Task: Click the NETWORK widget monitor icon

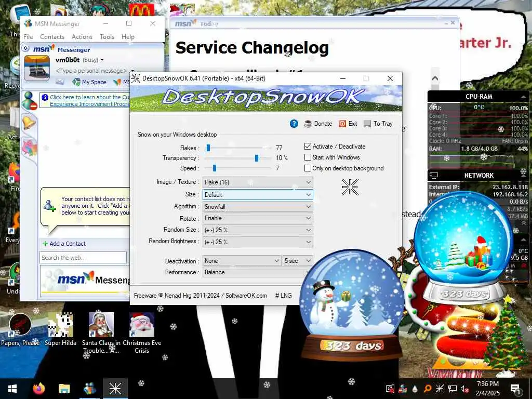Action: (434, 176)
